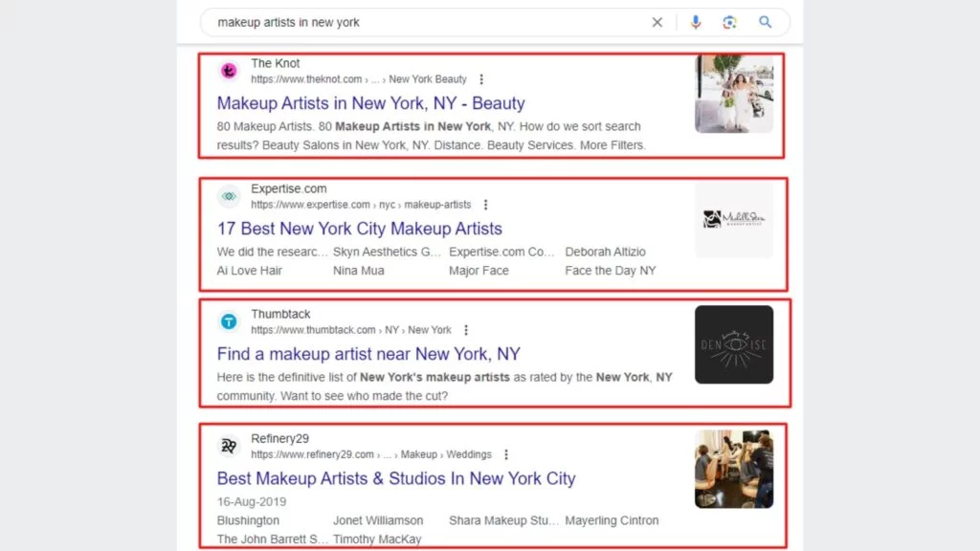The width and height of the screenshot is (980, 551).
Task: Click 'Deborah Altizio' sitelink
Action: click(605, 252)
